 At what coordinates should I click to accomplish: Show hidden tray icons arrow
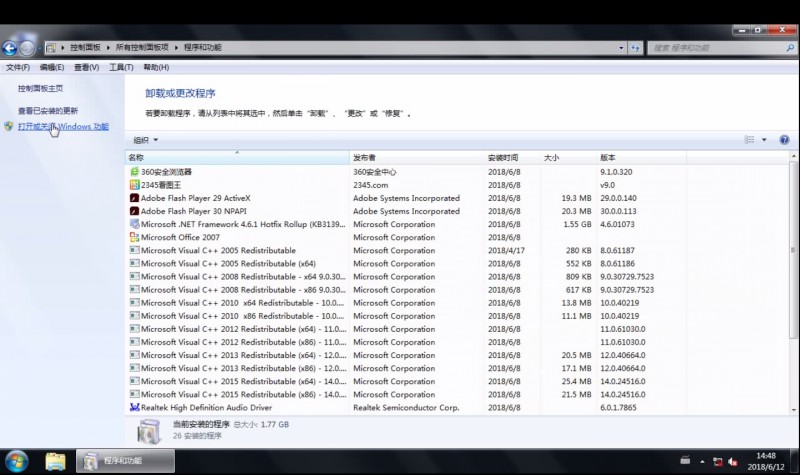pos(702,462)
